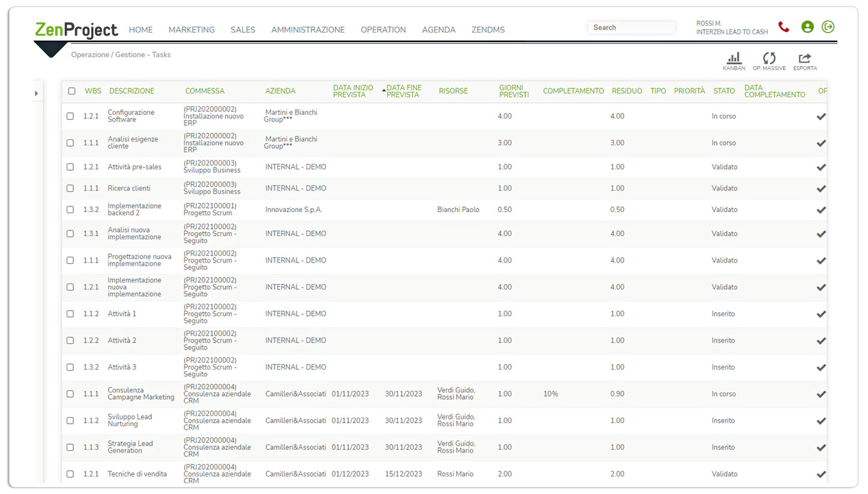The height and width of the screenshot is (494, 868).
Task: Sort by Azienda column header
Action: 281,91
